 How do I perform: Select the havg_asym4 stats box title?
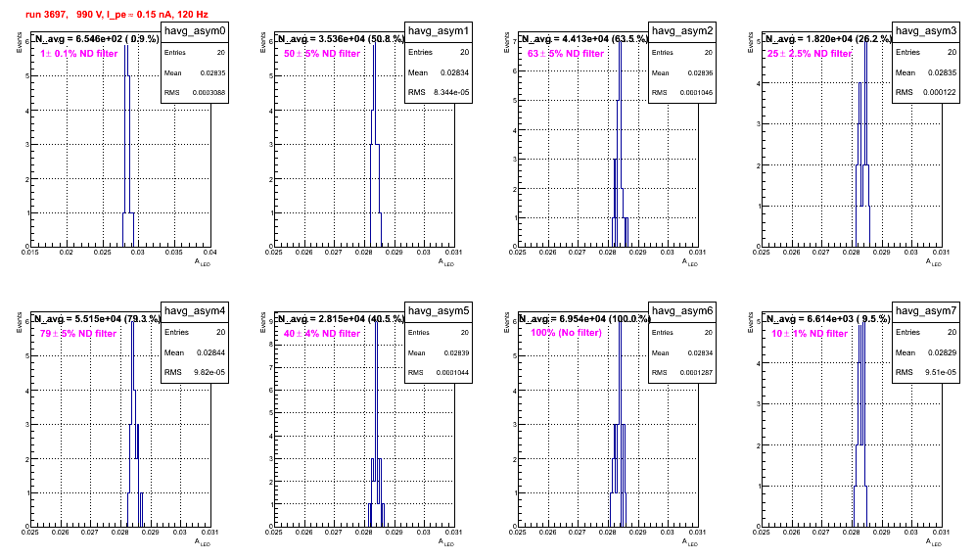point(195,311)
